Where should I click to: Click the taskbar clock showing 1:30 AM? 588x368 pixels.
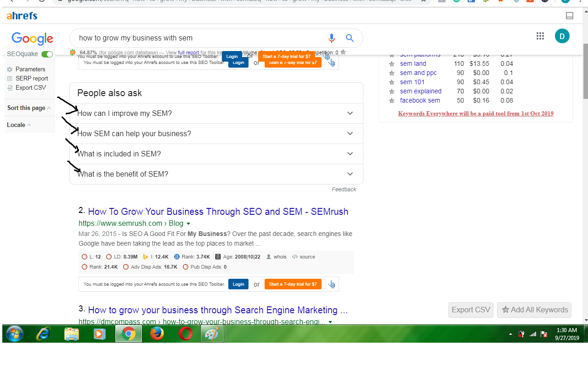click(566, 334)
